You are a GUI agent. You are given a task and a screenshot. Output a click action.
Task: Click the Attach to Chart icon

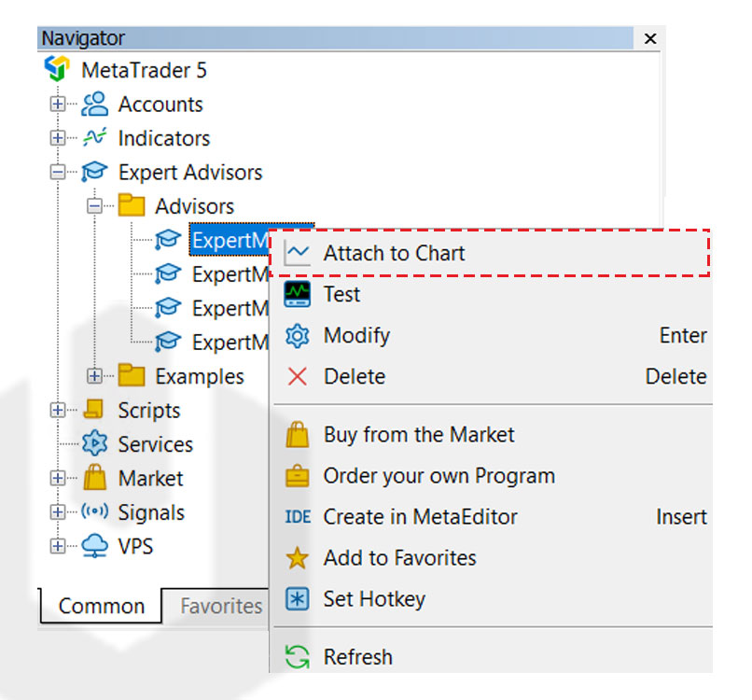[x=298, y=253]
